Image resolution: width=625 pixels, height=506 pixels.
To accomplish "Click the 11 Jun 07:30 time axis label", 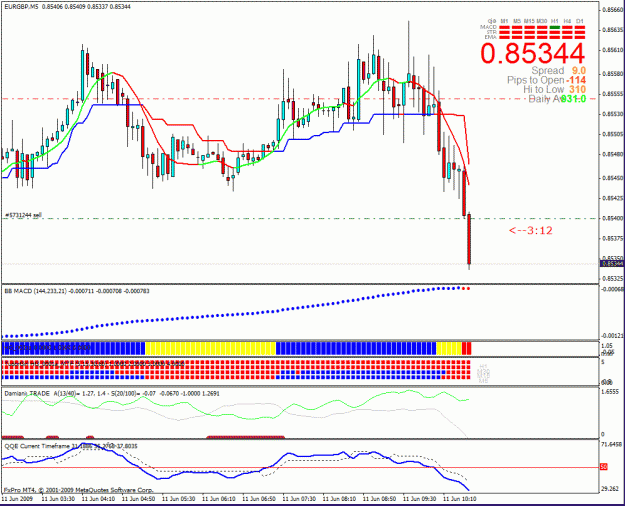I will (x=299, y=499).
